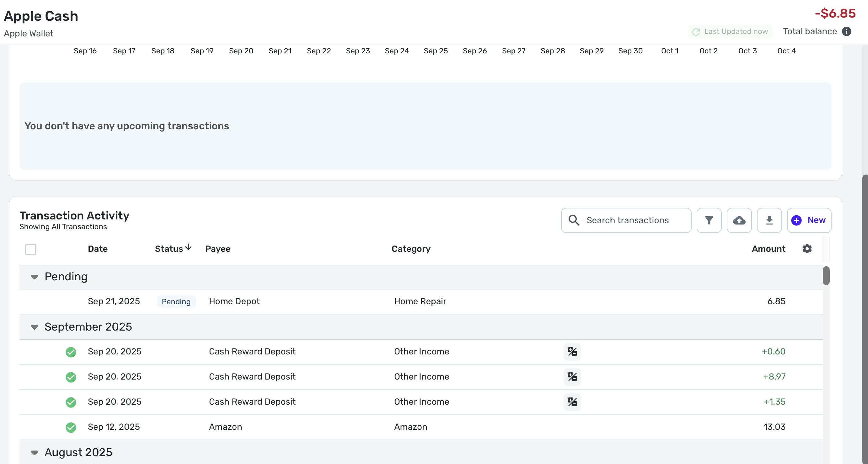This screenshot has height=464, width=868.
Task: Sort by the Date column header
Action: 98,249
